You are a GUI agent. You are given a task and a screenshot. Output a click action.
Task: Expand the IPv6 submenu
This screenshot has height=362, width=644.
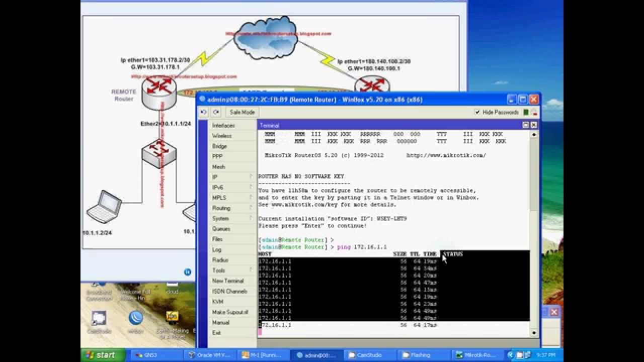(232, 188)
